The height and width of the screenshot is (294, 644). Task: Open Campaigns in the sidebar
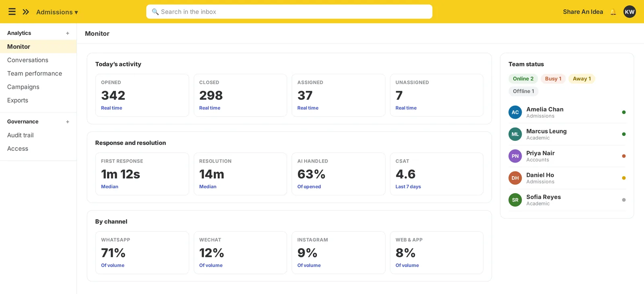(x=38, y=87)
